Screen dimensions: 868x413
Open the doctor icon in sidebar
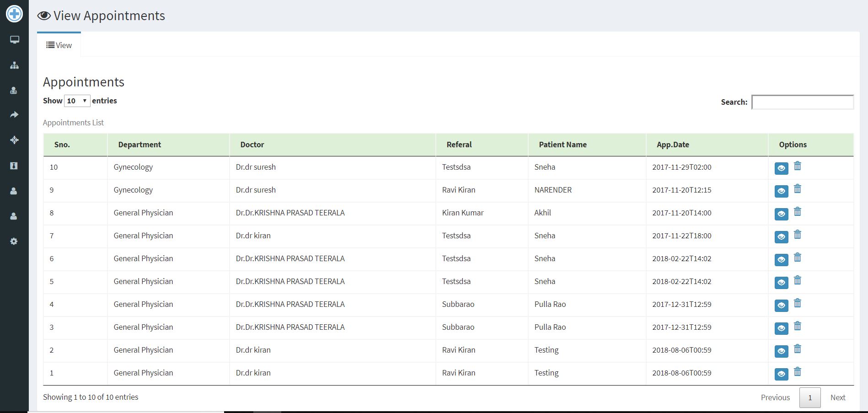click(x=14, y=91)
